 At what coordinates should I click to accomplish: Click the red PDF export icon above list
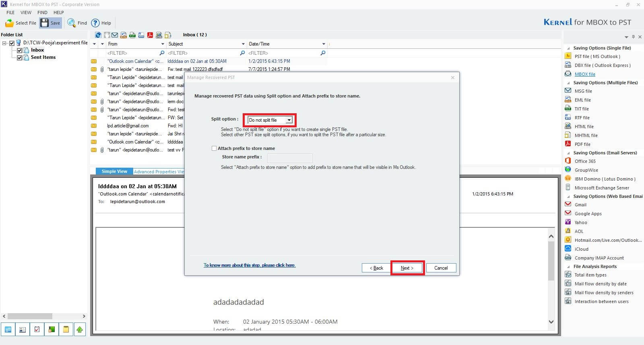[x=150, y=35]
